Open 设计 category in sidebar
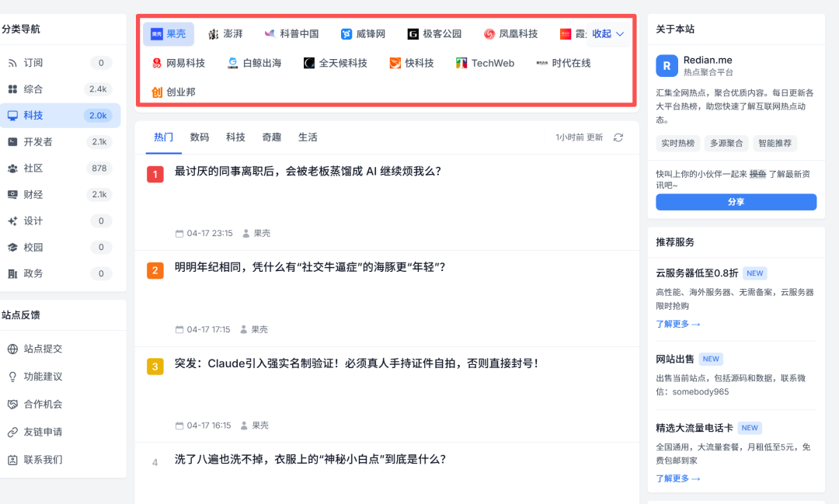This screenshot has height=504, width=839. [x=61, y=221]
